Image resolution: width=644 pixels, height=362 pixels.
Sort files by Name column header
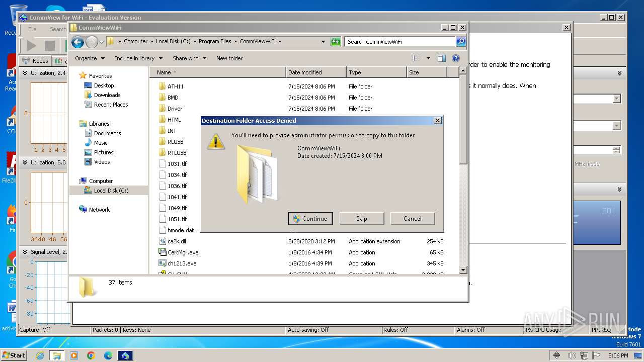coord(218,72)
